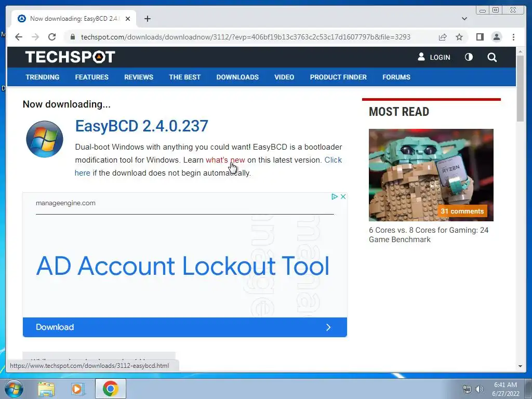Open Chrome's three-dot menu
The image size is (532, 399).
pos(513,37)
